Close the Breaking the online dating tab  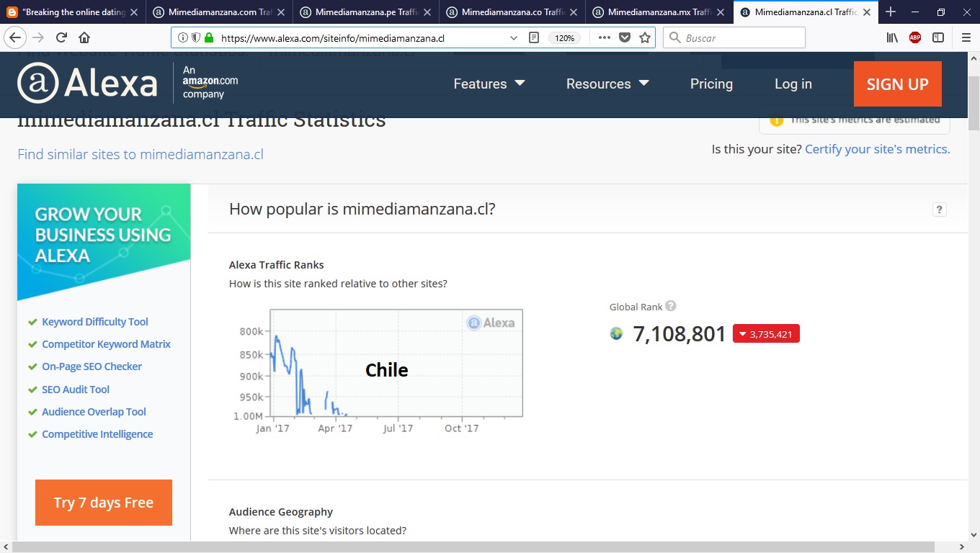(134, 12)
